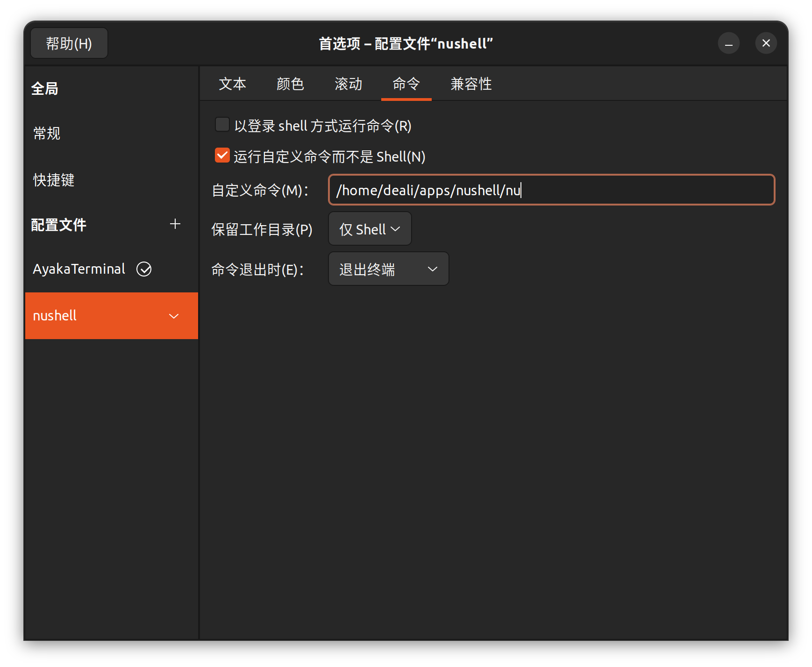Open the 常规 global settings
The width and height of the screenshot is (812, 667).
click(112, 134)
